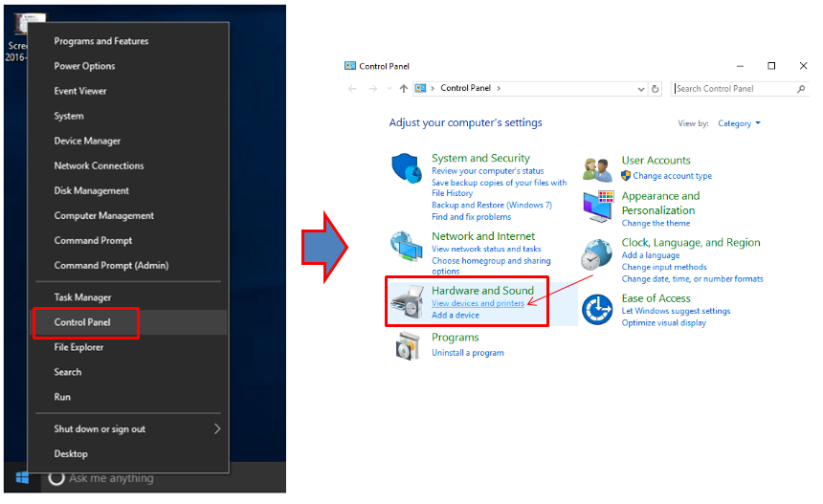Viewport: 823px width, 504px height.
Task: Open the Clock, Language, and Region globe icon
Action: [x=596, y=254]
